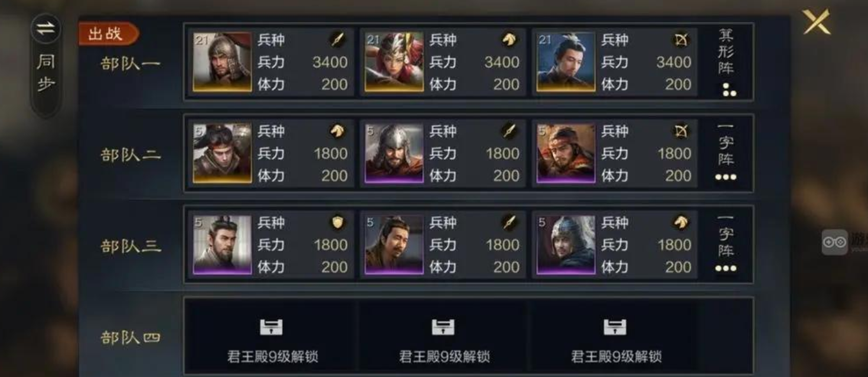868x377 pixels.
Task: Tap the bow icon in 部队二
Action: (x=681, y=131)
